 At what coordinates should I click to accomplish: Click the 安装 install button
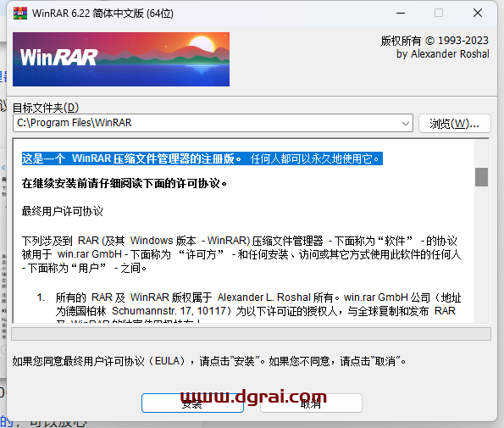tap(192, 403)
